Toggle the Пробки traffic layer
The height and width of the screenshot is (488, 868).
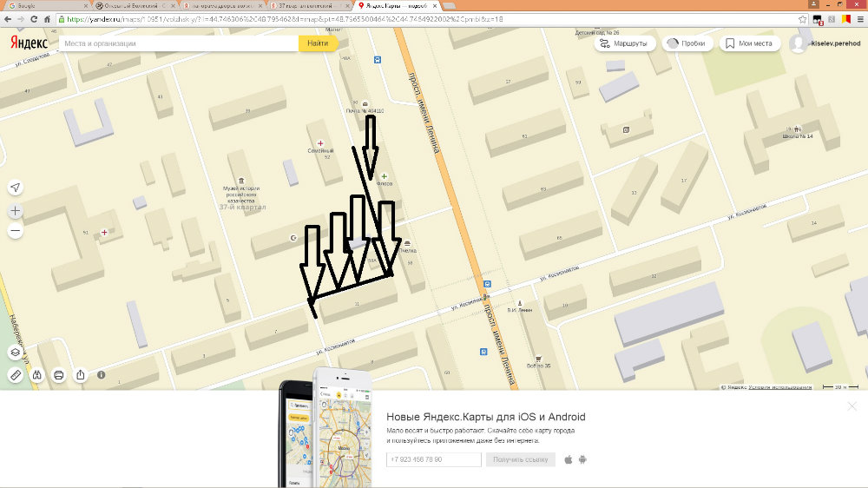pyautogui.click(x=687, y=43)
